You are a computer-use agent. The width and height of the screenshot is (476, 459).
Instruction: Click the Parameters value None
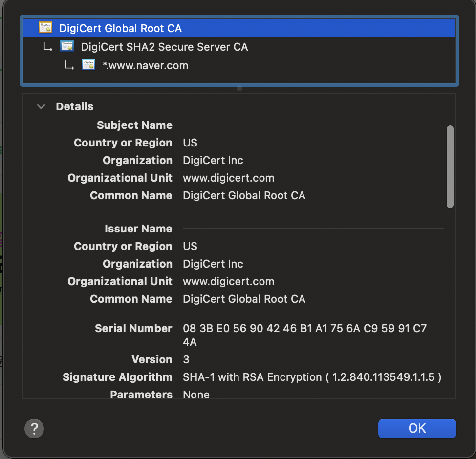click(x=196, y=395)
